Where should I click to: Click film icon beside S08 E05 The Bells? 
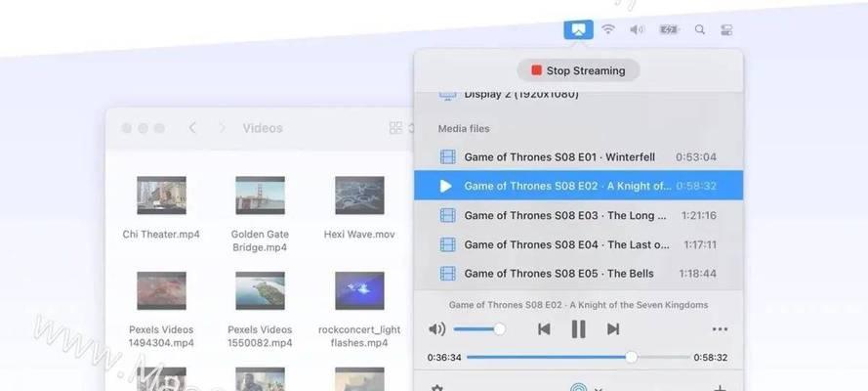pos(447,273)
